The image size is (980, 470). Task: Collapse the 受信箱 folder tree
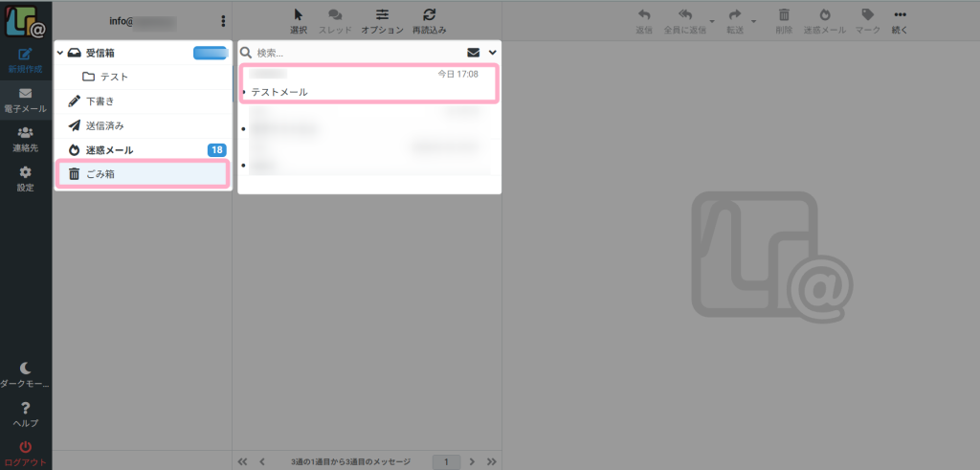tap(60, 53)
